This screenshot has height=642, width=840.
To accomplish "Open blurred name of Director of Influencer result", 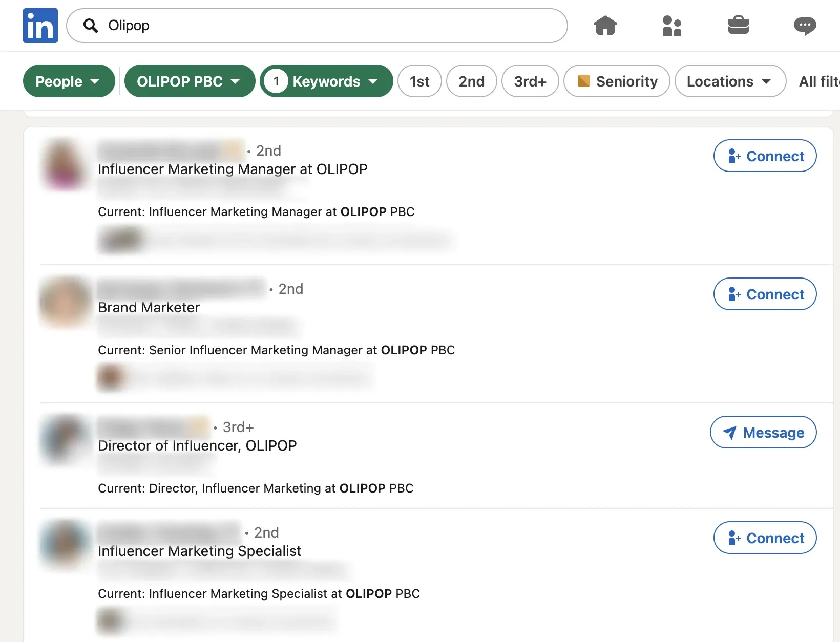I will (154, 427).
